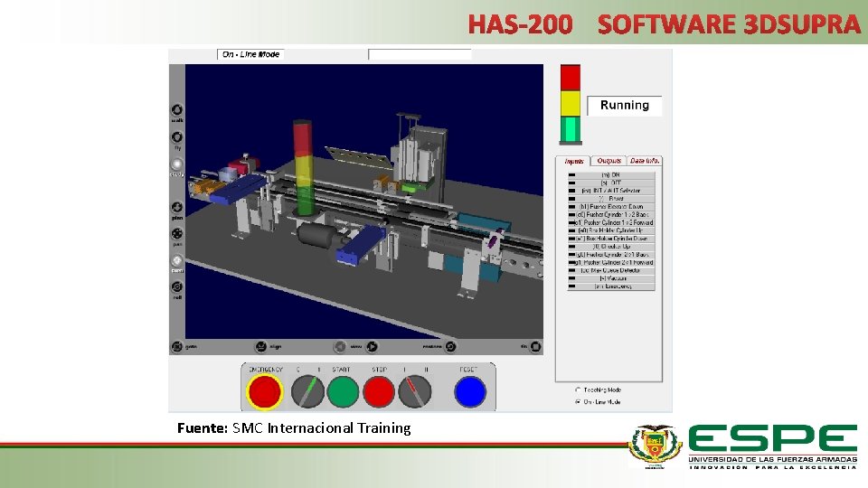Image resolution: width=868 pixels, height=488 pixels.
Task: Click the (s) OFF input row
Action: (611, 183)
